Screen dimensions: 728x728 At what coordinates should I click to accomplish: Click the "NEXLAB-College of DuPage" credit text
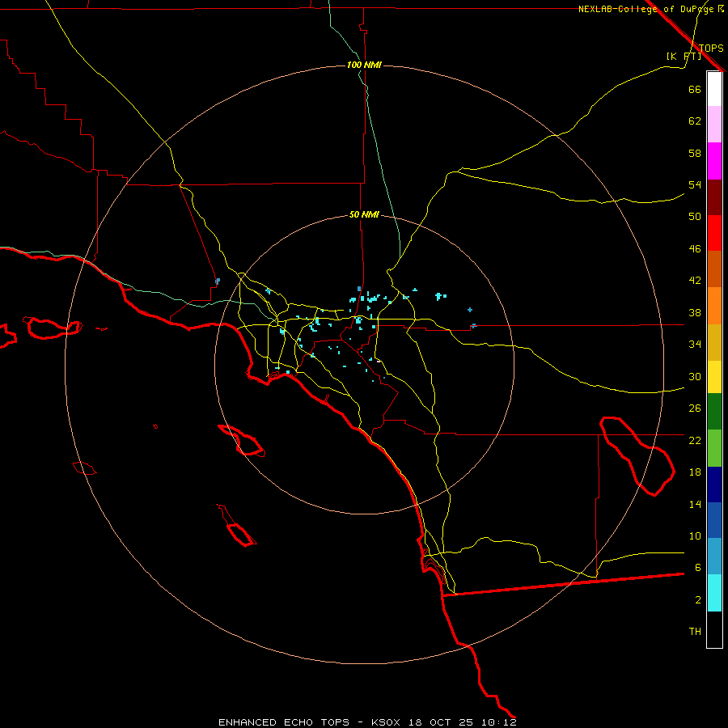[x=646, y=9]
